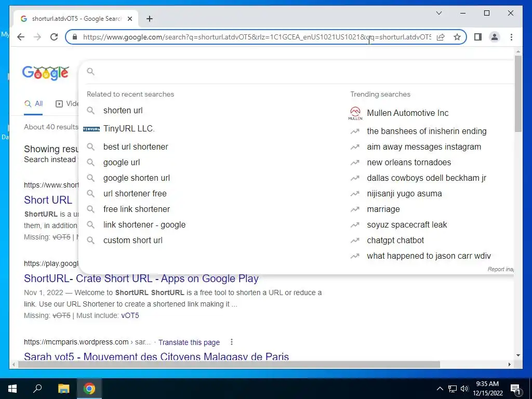The height and width of the screenshot is (399, 532).
Task: Select the 'shorten url' suggestion
Action: (123, 110)
